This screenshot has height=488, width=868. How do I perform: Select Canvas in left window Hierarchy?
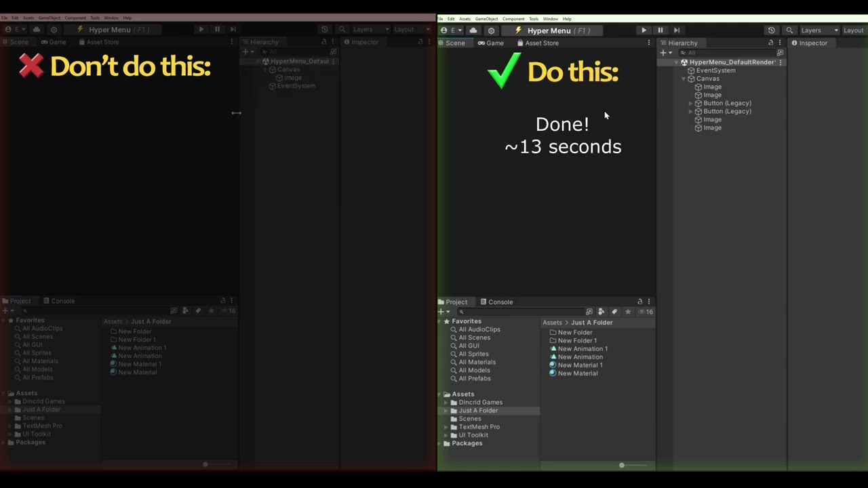(x=288, y=69)
